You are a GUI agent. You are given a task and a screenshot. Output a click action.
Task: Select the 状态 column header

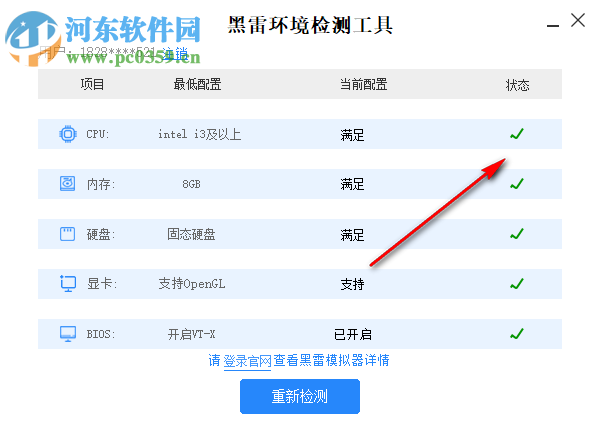(x=517, y=85)
